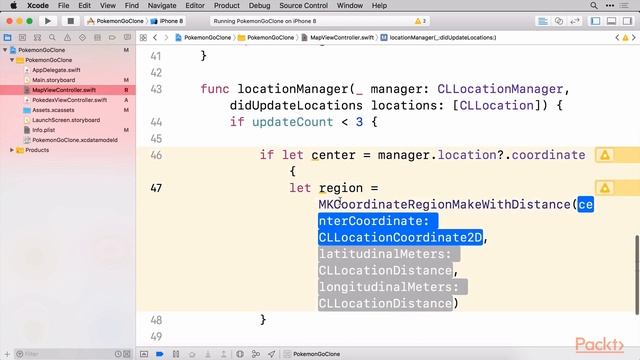
Task: Open the Product menu
Action: pyautogui.click(x=227, y=5)
